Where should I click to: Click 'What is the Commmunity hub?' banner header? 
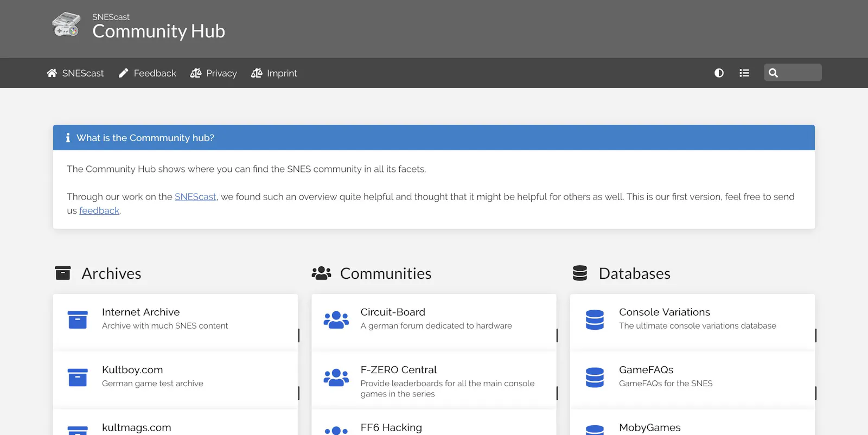pos(434,138)
